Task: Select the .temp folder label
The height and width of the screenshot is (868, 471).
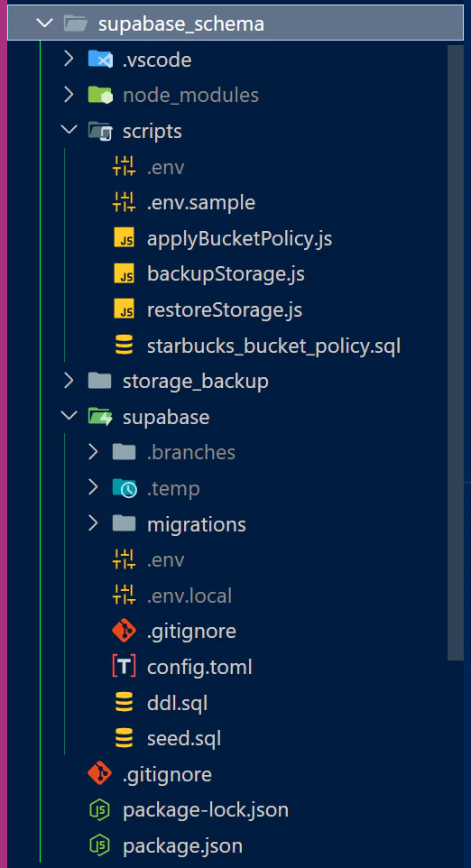Action: point(173,489)
